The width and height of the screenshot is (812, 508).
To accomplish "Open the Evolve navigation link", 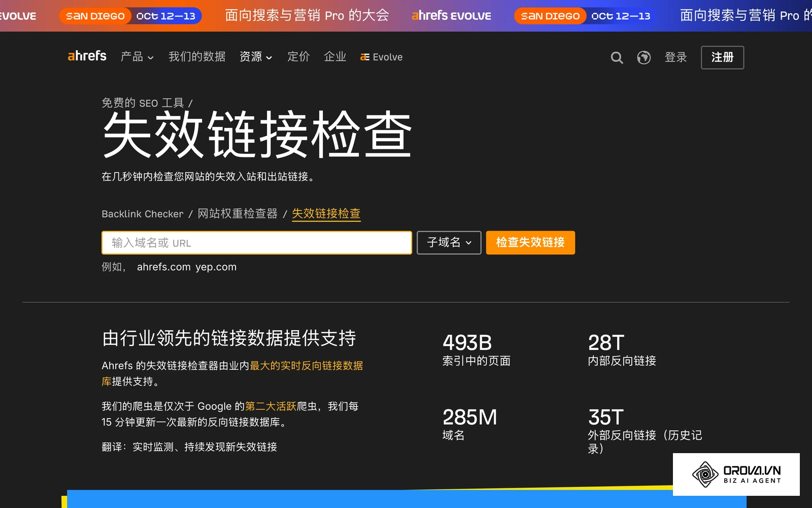I will tap(381, 57).
